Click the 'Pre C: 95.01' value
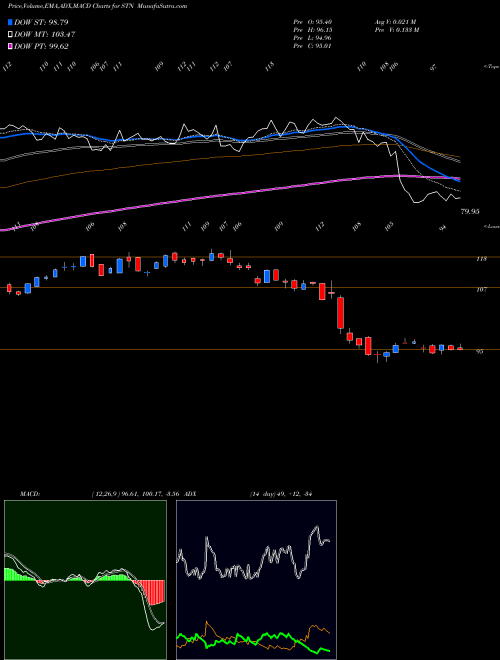Viewport: 500px width, 660px height. coord(312,46)
